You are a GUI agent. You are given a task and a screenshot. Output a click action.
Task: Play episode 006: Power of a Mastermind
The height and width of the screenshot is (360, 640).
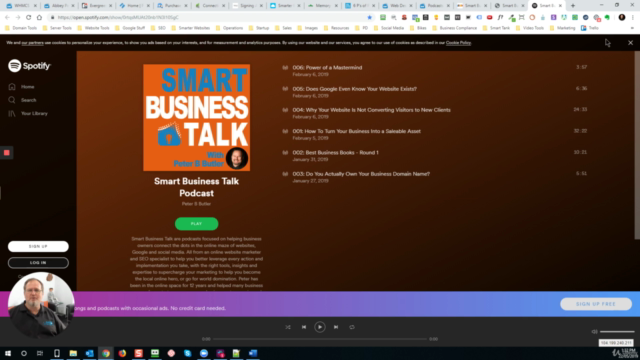[327, 68]
